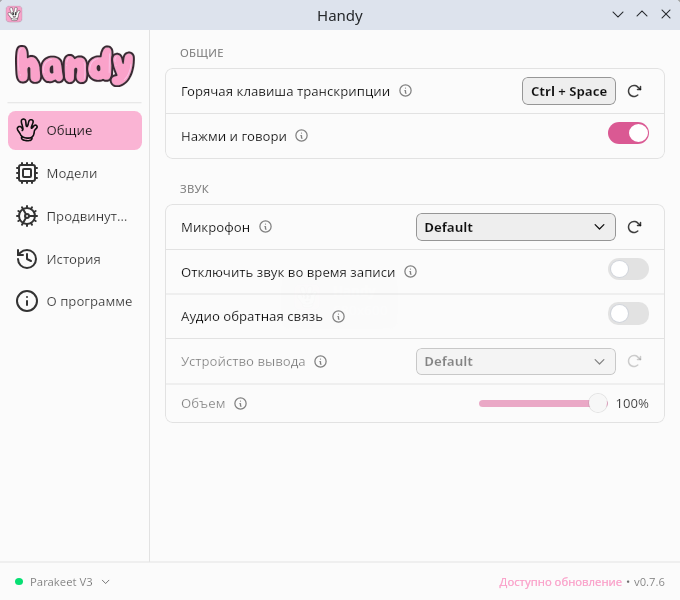Viewport: 680px width, 600px height.
Task: Click the hand icon next to Общие
Action: (x=27, y=130)
